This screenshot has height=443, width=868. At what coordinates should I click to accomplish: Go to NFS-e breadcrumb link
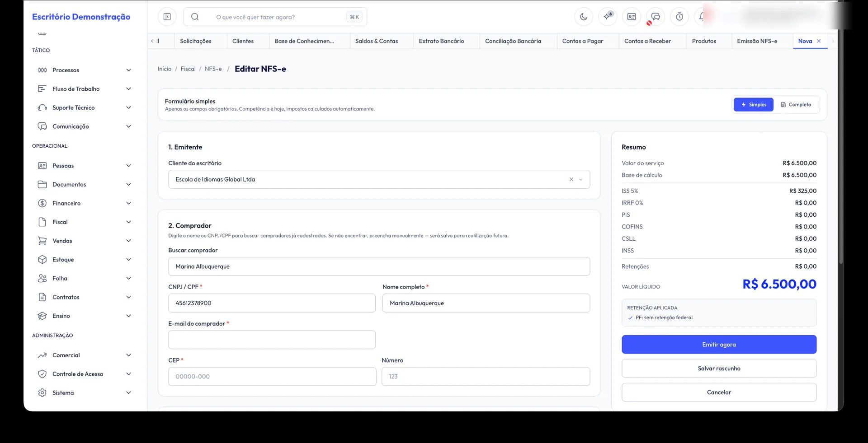coord(213,69)
